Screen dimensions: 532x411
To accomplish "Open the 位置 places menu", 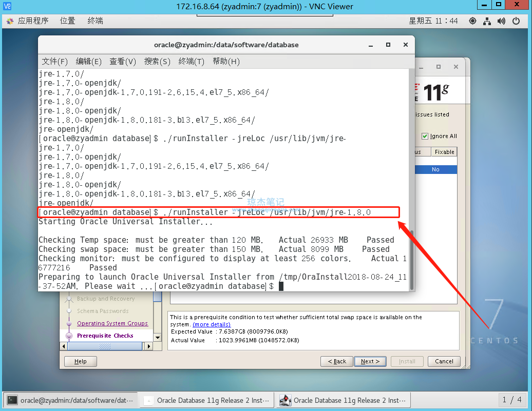I will pos(67,21).
